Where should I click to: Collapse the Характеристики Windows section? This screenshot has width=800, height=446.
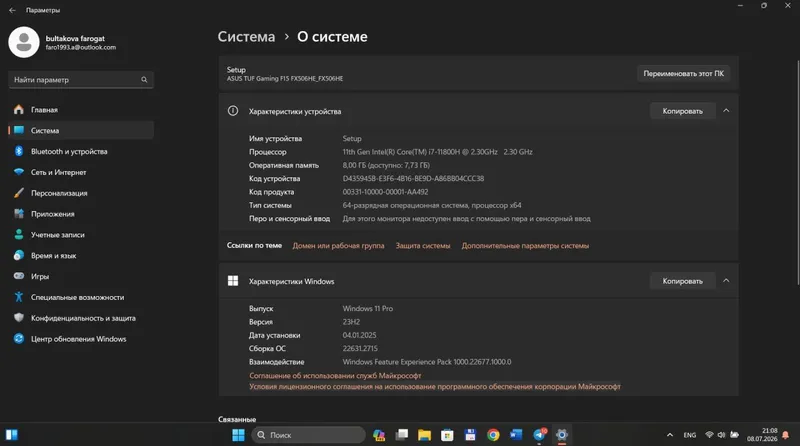(x=726, y=281)
